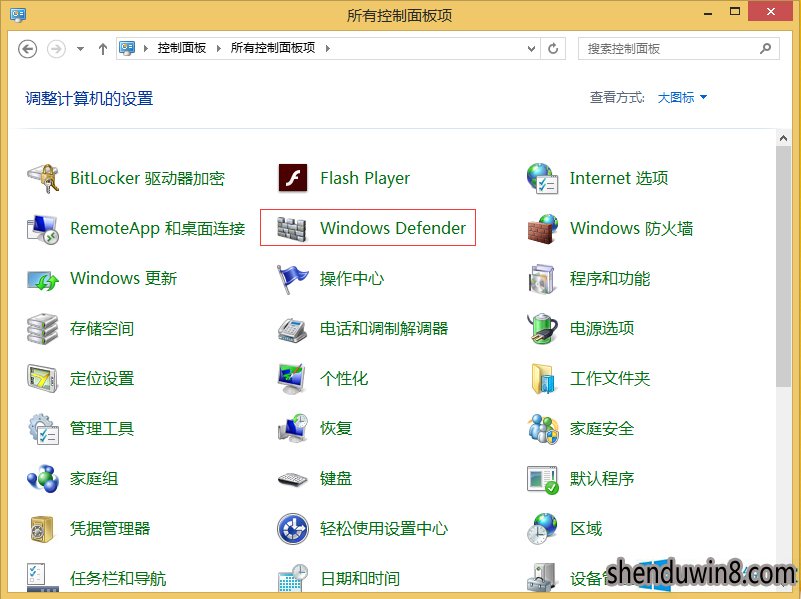801x599 pixels.
Task: Open the Windows Defender wall icon
Action: pos(292,228)
